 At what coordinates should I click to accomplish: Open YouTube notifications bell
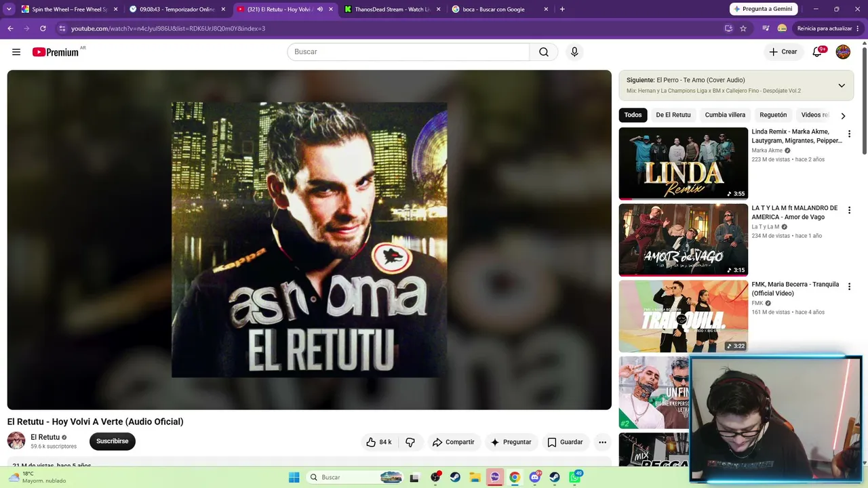pyautogui.click(x=817, y=52)
